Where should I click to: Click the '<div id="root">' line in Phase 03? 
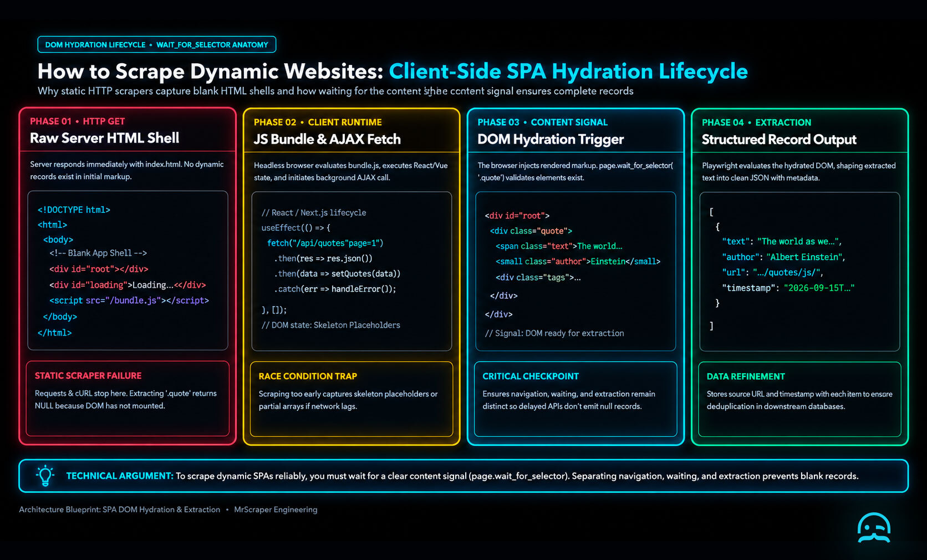coord(517,216)
